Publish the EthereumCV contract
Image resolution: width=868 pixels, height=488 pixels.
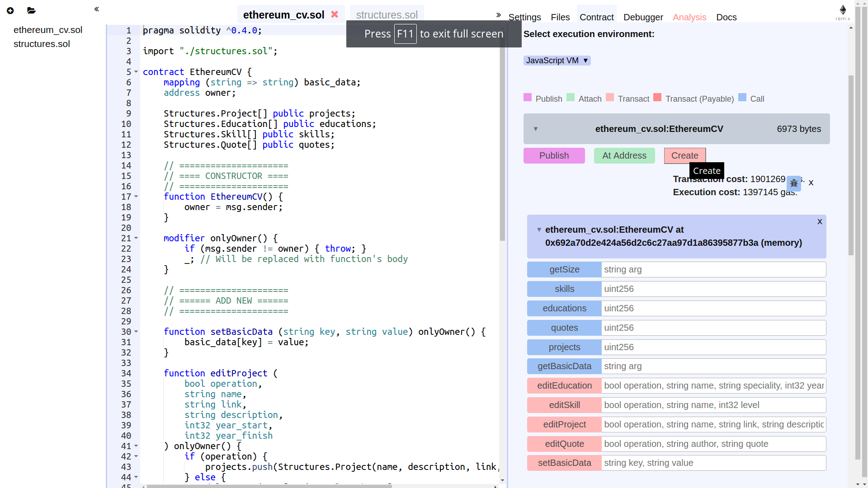tap(554, 155)
